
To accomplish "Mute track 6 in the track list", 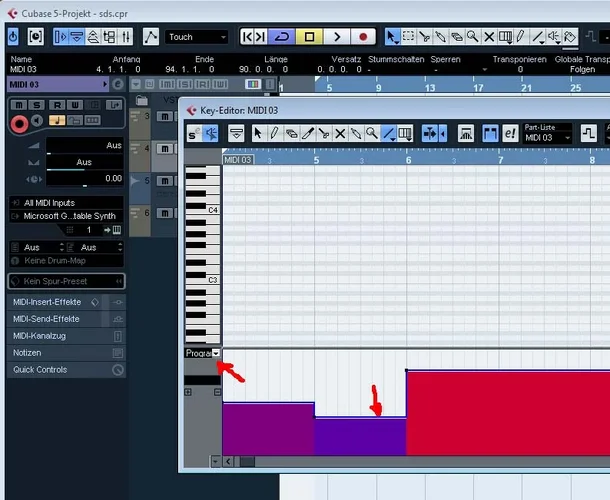I will coord(165,213).
